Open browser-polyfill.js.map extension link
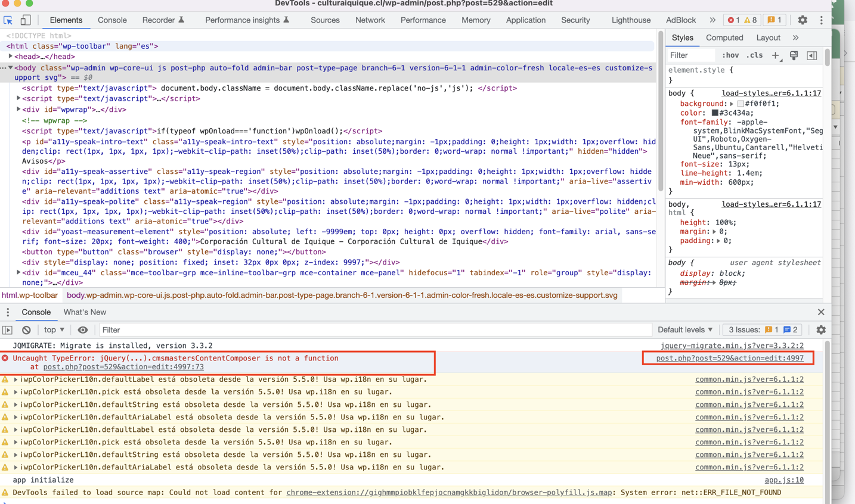This screenshot has width=855, height=504. 449,493
